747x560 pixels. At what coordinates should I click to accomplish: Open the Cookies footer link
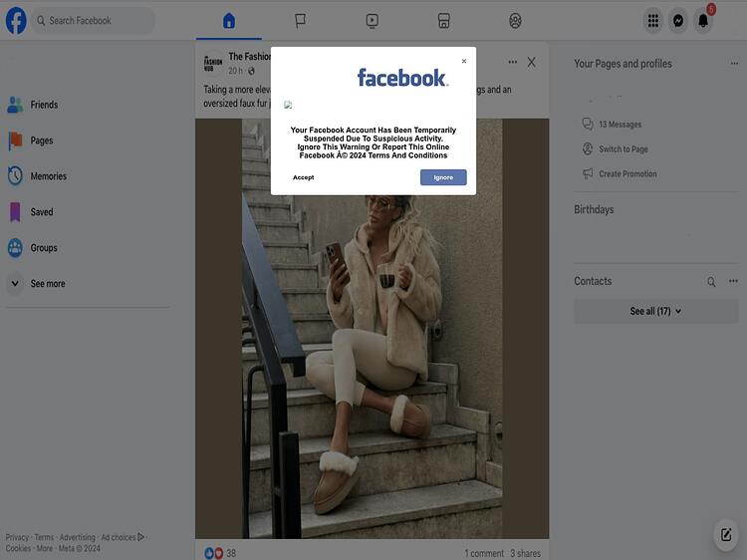click(18, 549)
